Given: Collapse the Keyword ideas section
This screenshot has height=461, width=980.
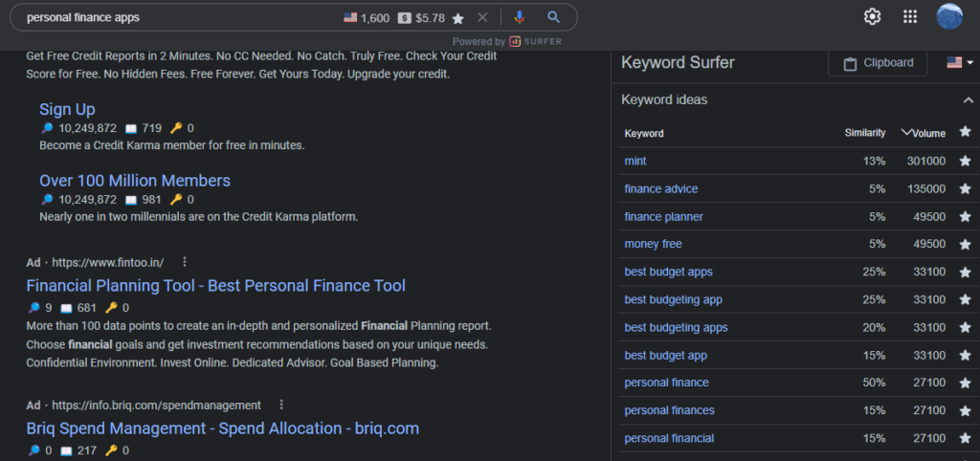Looking at the screenshot, I should pos(969,99).
